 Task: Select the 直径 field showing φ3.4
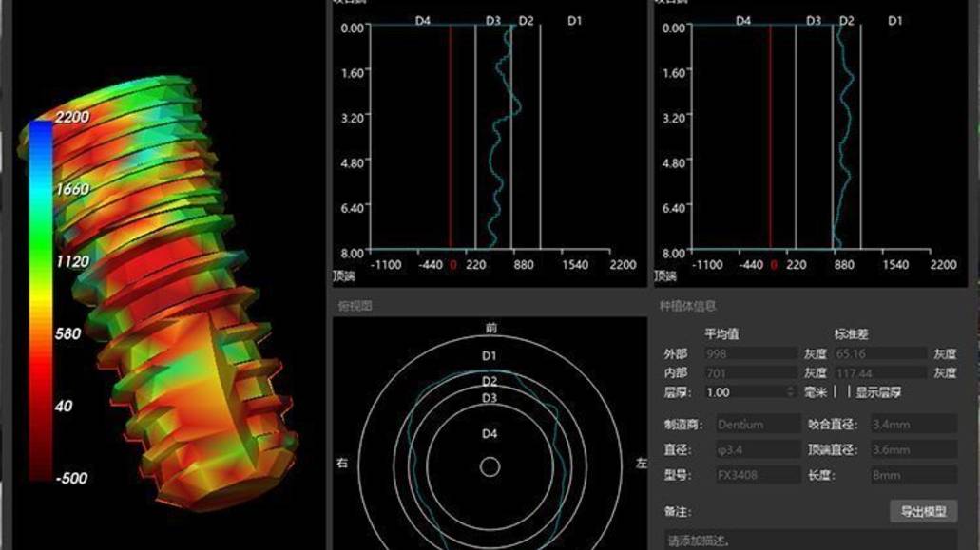point(759,449)
